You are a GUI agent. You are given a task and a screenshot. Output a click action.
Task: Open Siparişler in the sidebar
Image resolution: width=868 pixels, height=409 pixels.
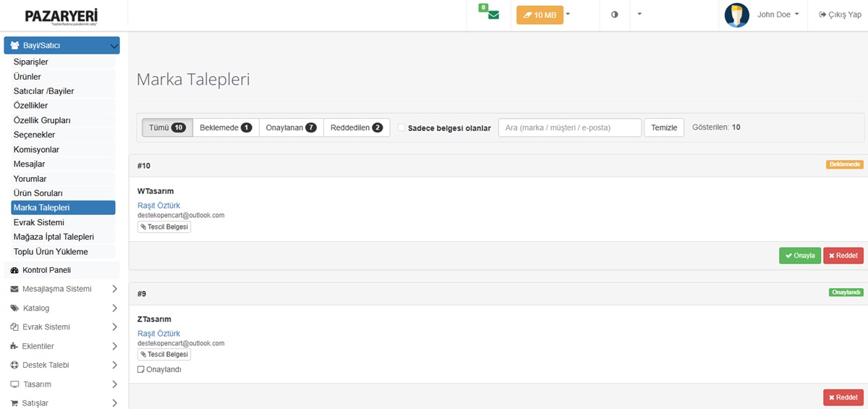pyautogui.click(x=30, y=62)
